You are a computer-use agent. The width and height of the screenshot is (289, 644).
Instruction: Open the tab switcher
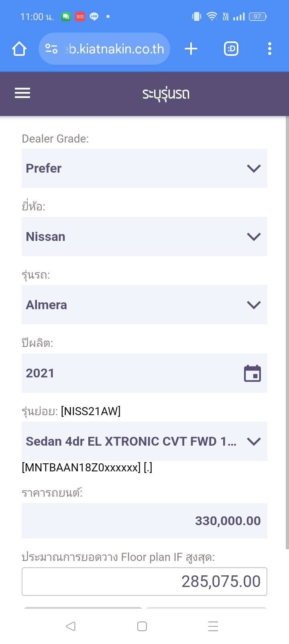(x=231, y=49)
